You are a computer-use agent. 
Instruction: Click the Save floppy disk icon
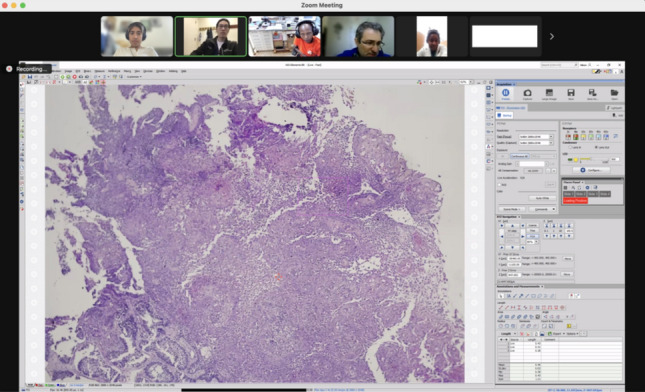pyautogui.click(x=571, y=93)
